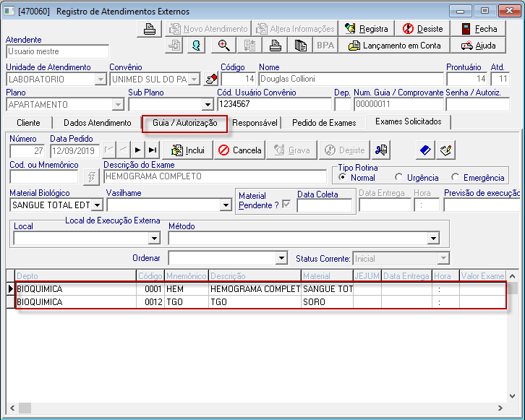The width and height of the screenshot is (525, 420).
Task: Select the Emergência routine type
Action: [455, 177]
